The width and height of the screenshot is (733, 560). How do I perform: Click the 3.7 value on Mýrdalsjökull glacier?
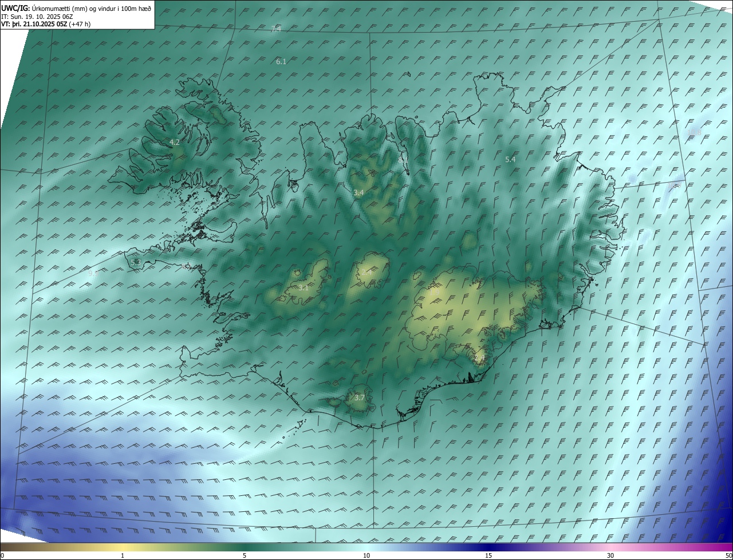pos(359,397)
